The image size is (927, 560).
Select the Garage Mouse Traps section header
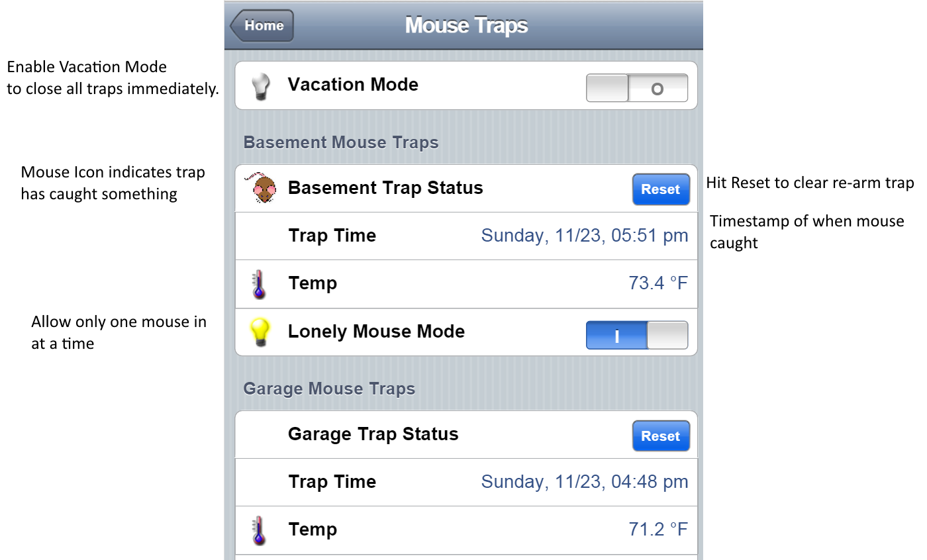pos(329,389)
